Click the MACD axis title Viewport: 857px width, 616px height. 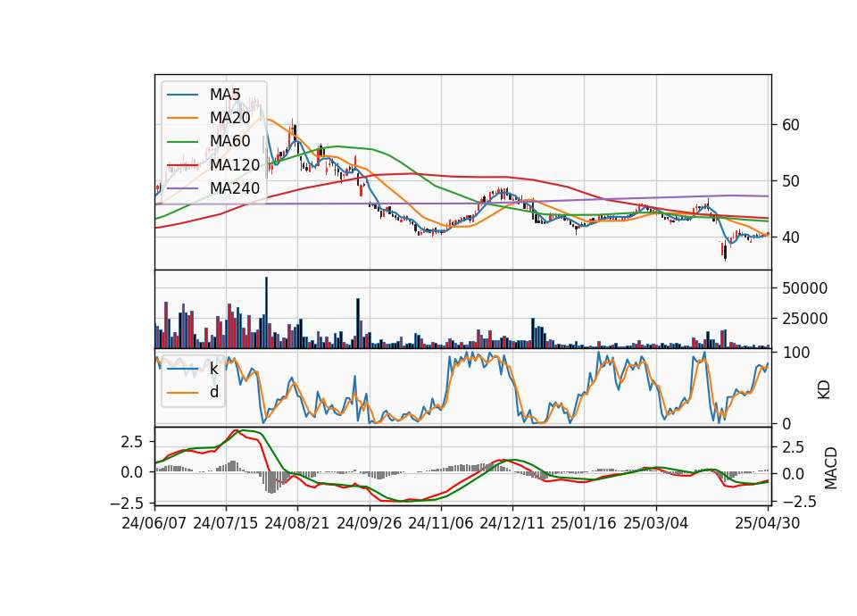(x=831, y=468)
